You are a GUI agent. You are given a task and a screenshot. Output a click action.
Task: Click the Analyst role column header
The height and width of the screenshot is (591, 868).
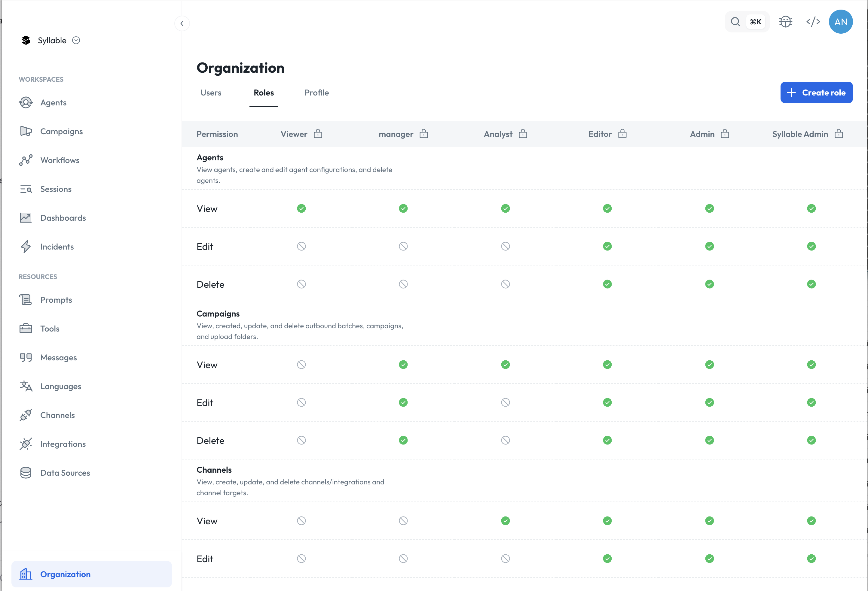[498, 134]
